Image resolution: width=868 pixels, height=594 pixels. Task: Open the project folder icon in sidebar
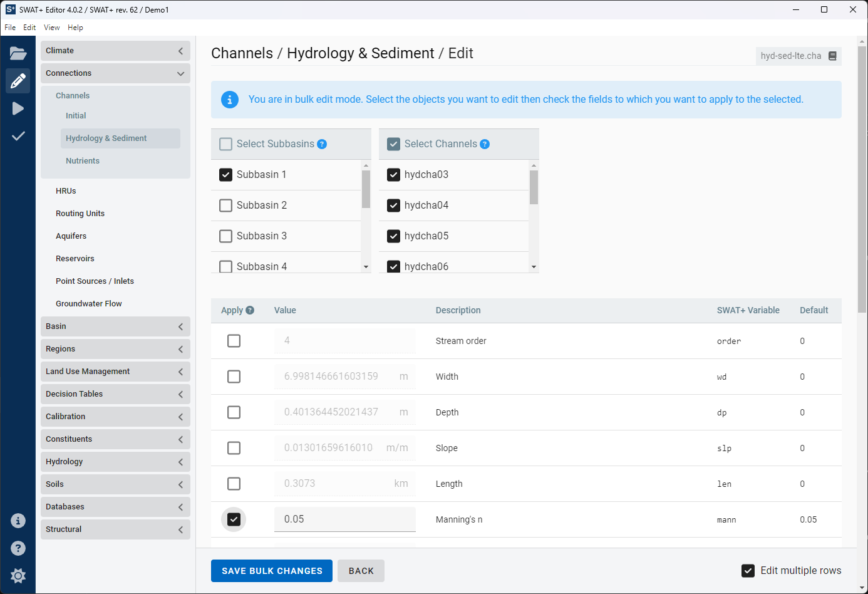(18, 53)
